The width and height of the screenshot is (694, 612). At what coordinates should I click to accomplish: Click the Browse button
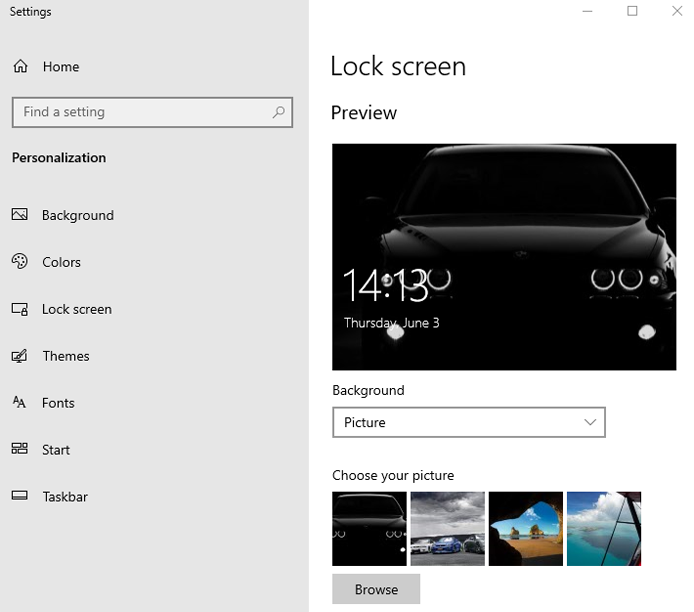(376, 589)
